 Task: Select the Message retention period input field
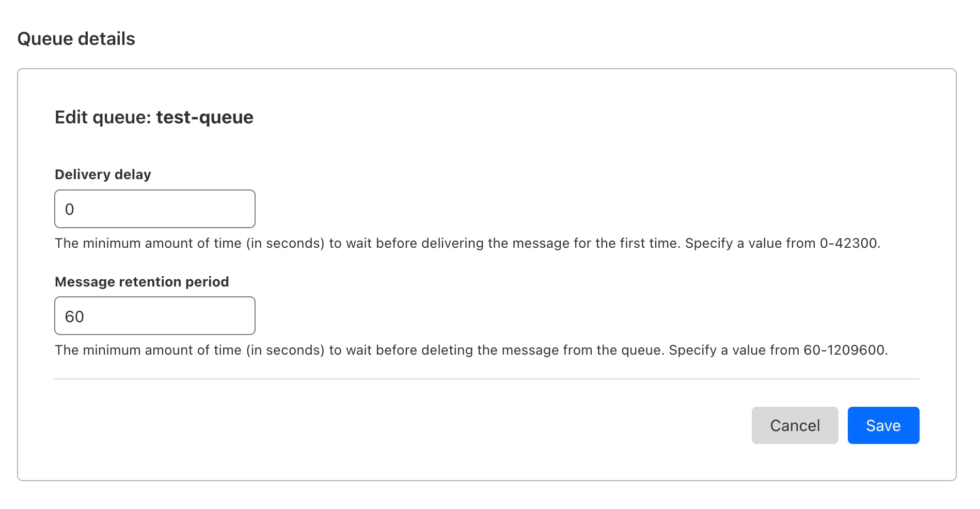point(154,315)
